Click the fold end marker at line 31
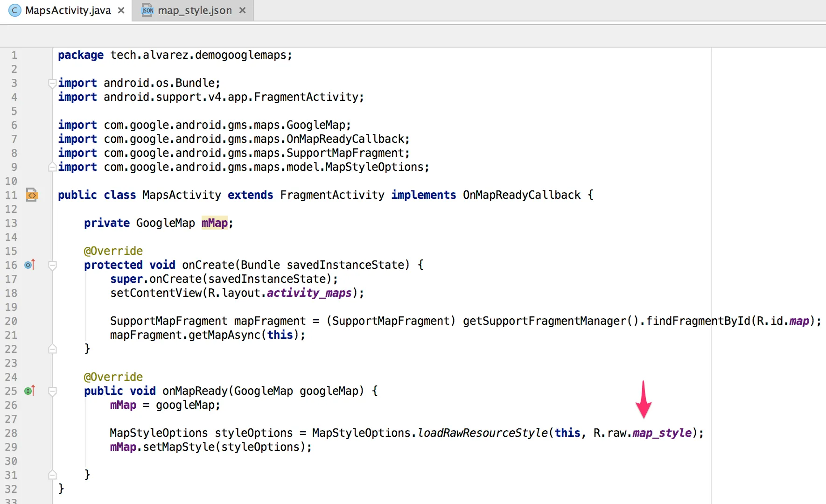 [53, 475]
